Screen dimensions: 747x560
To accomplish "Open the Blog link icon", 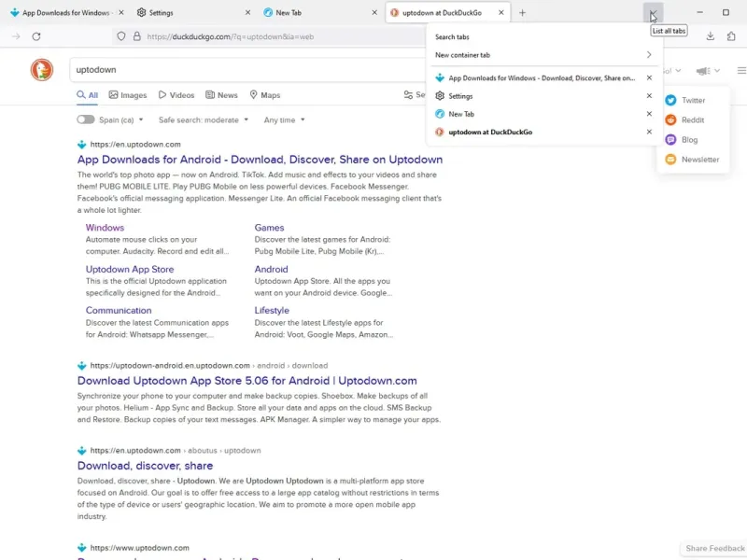I will (x=670, y=139).
